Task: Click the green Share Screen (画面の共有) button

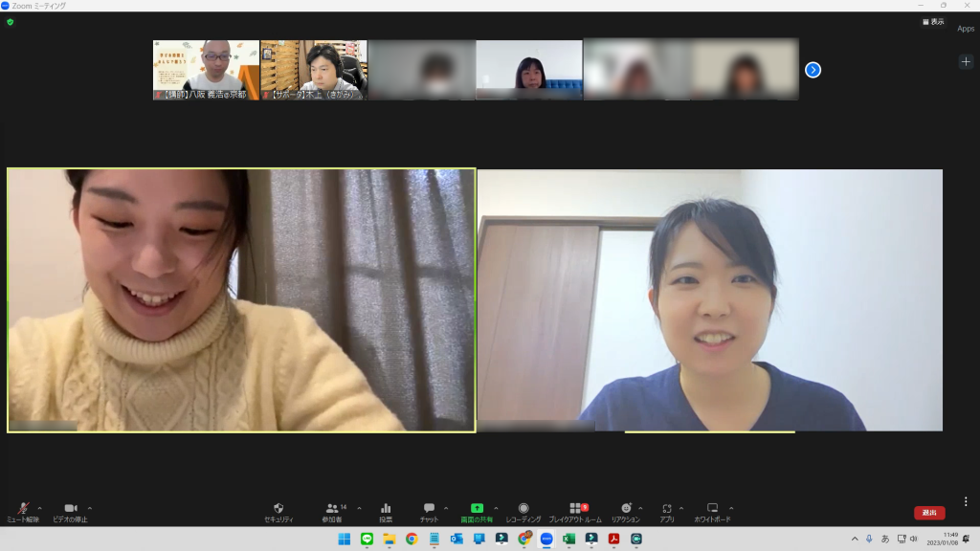Action: 477,508
